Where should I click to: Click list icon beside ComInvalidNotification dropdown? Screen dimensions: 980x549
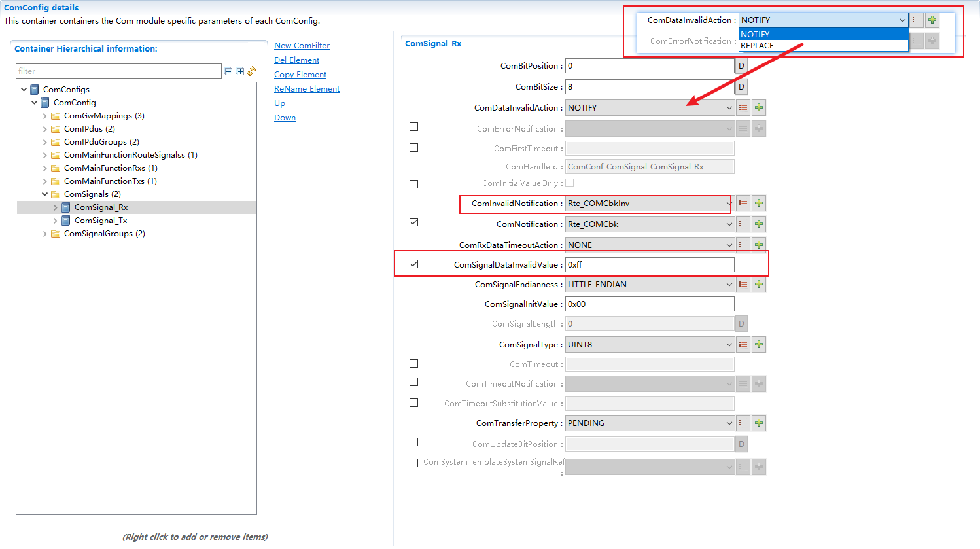pyautogui.click(x=743, y=204)
